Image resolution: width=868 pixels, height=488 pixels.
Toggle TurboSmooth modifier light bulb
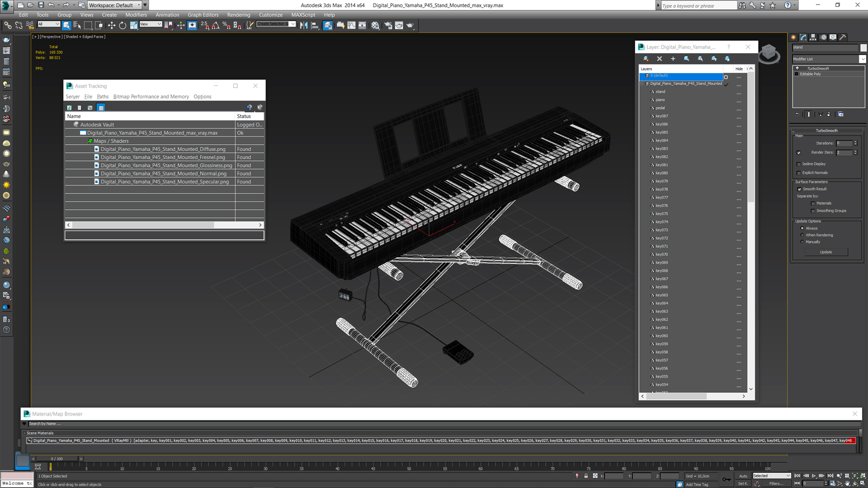(x=797, y=68)
